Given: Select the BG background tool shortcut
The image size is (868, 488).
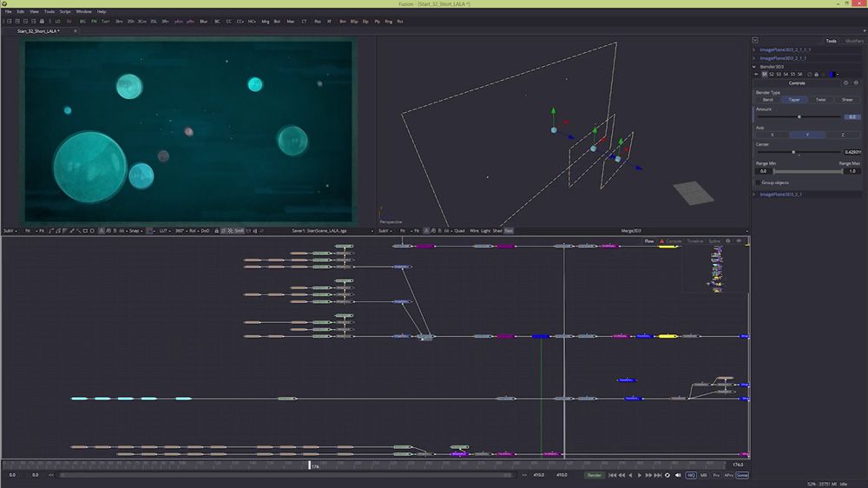Looking at the screenshot, I should [x=82, y=20].
